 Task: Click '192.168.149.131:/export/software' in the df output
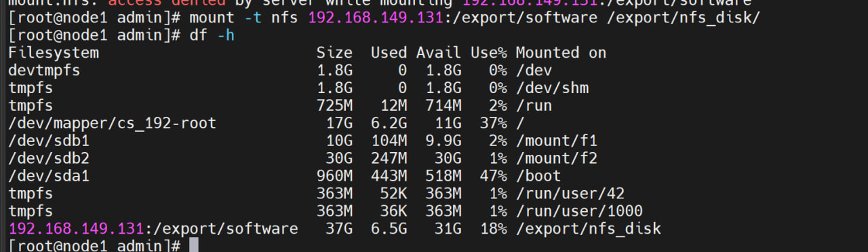pos(153,229)
